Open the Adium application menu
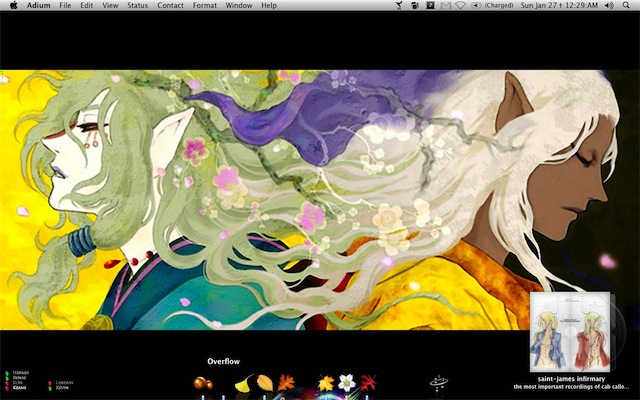This screenshot has width=640, height=400. (x=39, y=5)
